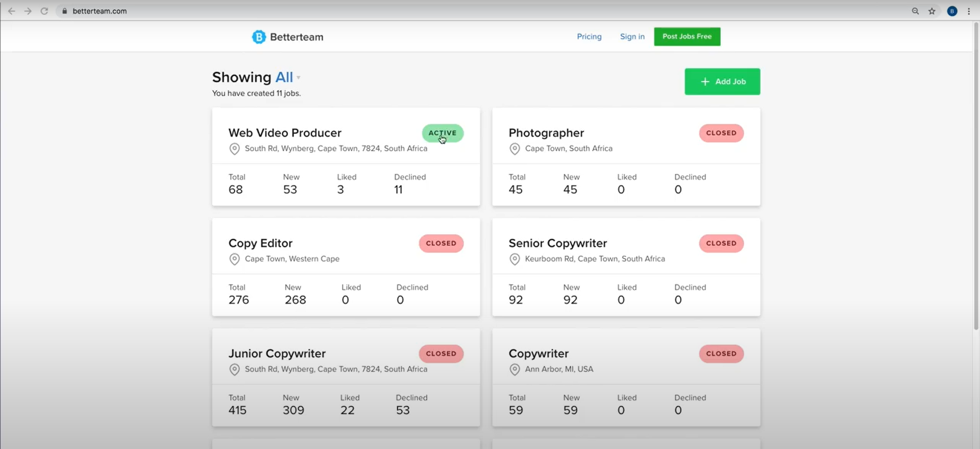Click the Post Jobs Free button
The height and width of the screenshot is (449, 980).
(x=687, y=37)
